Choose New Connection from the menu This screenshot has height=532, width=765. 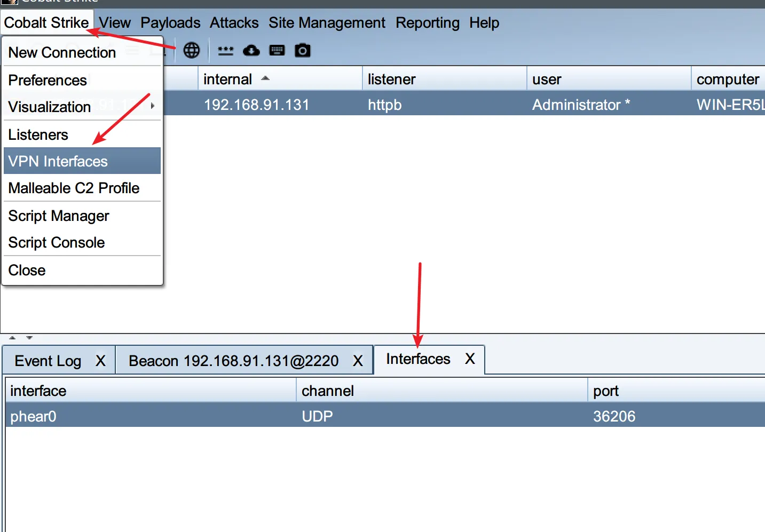coord(82,52)
